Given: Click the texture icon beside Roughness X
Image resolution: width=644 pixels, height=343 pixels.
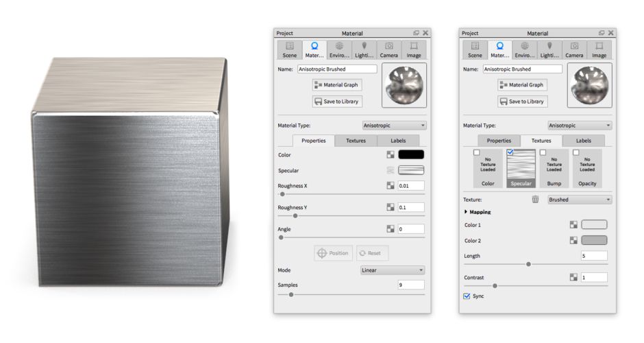Looking at the screenshot, I should click(391, 185).
